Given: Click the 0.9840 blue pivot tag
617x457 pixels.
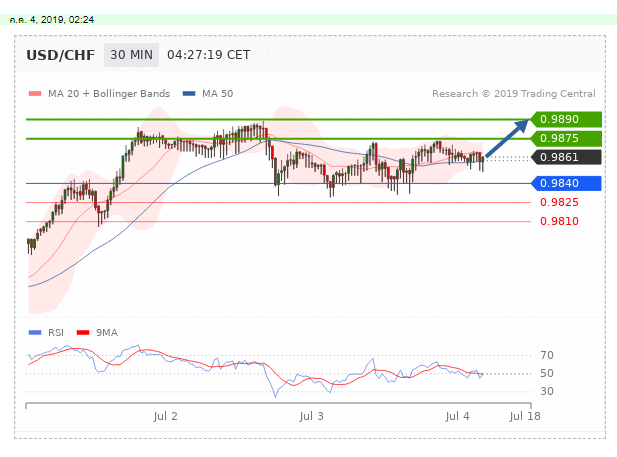Looking at the screenshot, I should coord(566,183).
